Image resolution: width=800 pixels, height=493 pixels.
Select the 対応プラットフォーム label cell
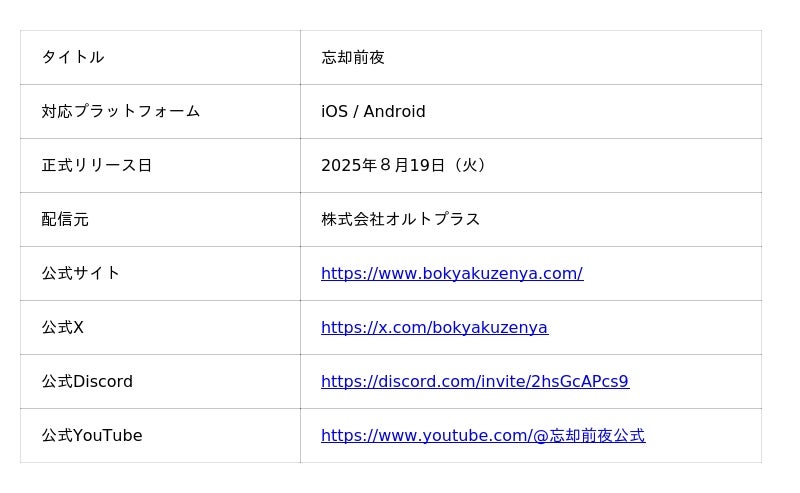(120, 112)
